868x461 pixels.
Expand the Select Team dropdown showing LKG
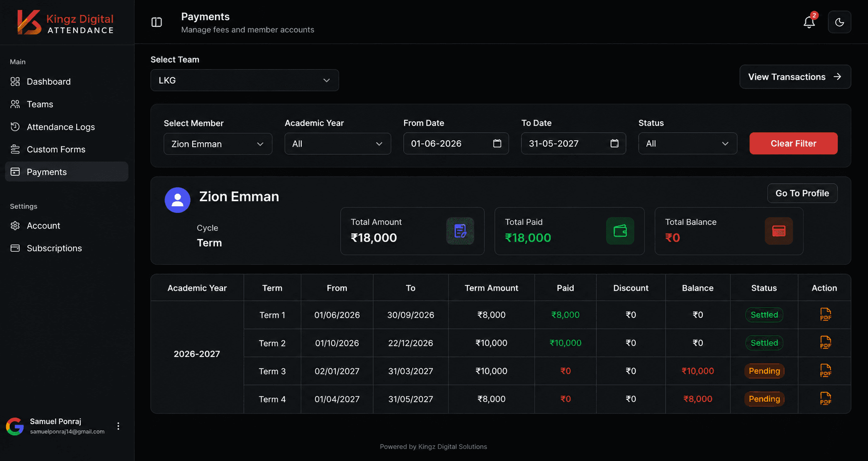[x=245, y=80]
